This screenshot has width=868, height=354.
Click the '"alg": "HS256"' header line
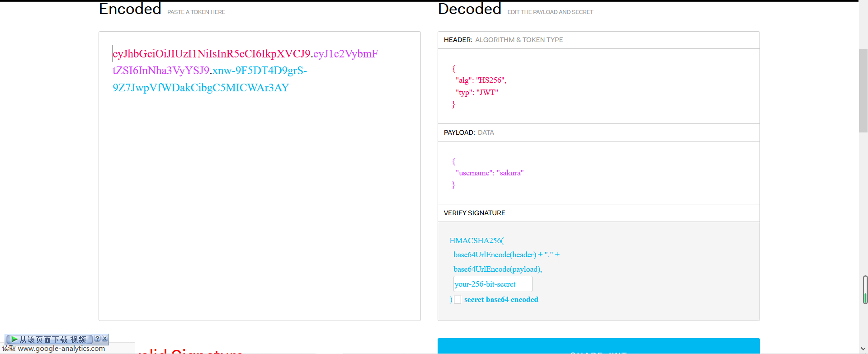[x=481, y=80]
